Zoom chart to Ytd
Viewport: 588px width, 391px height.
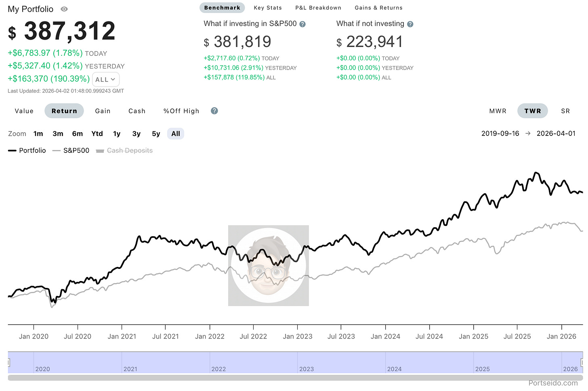click(x=97, y=134)
